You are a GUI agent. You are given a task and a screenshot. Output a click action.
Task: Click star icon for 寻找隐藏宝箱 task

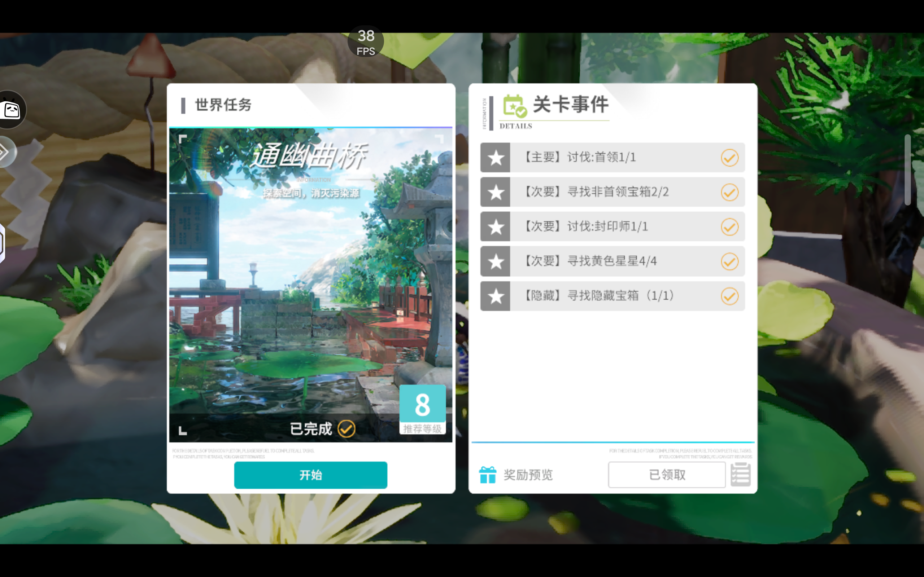(x=496, y=296)
